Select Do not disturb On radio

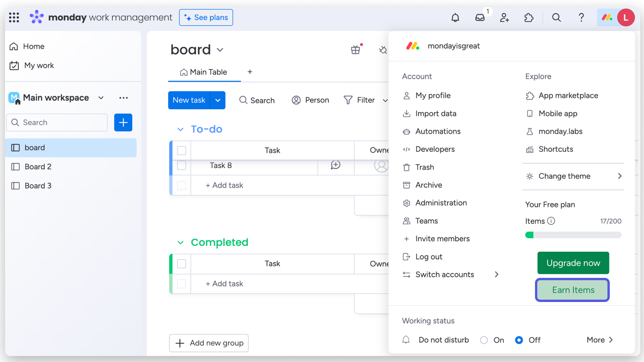tap(484, 340)
